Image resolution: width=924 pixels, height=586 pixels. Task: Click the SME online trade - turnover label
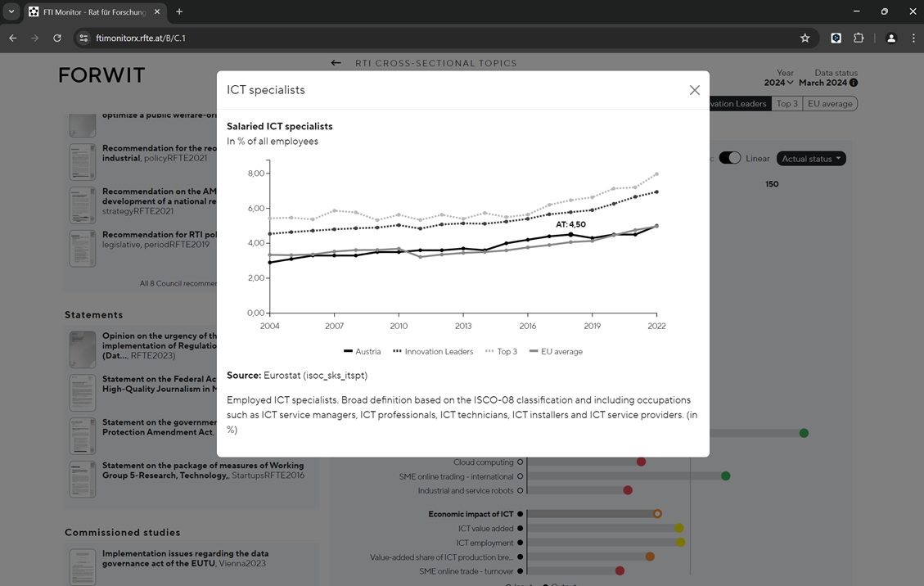point(467,571)
